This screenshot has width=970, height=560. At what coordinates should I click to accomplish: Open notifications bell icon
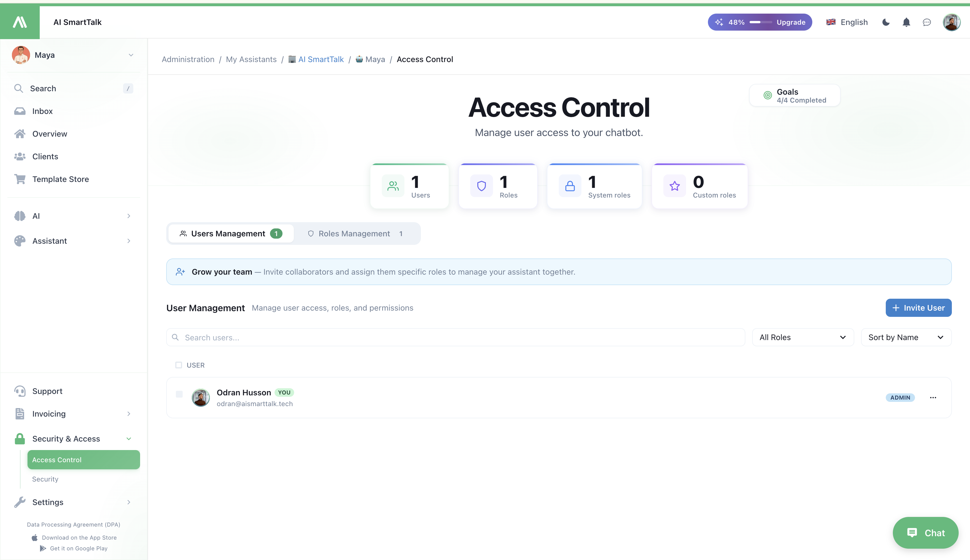click(x=906, y=22)
